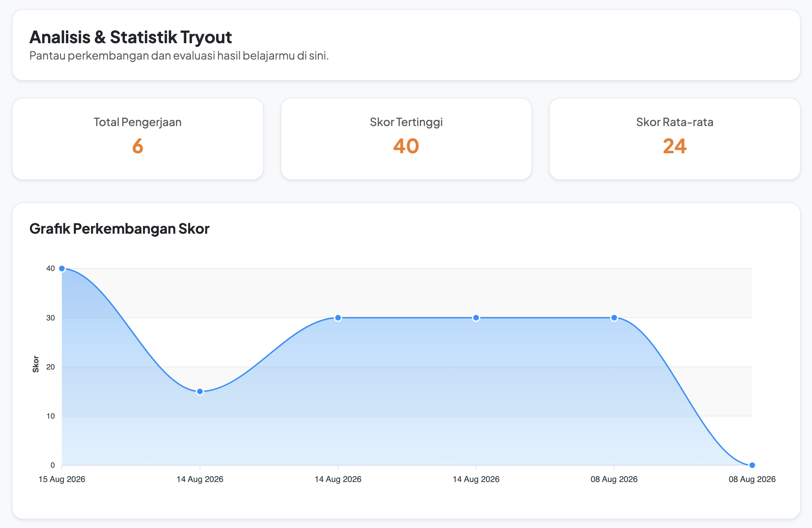Click the y-axis tick label 10
Image resolution: width=812 pixels, height=528 pixels.
tap(51, 416)
